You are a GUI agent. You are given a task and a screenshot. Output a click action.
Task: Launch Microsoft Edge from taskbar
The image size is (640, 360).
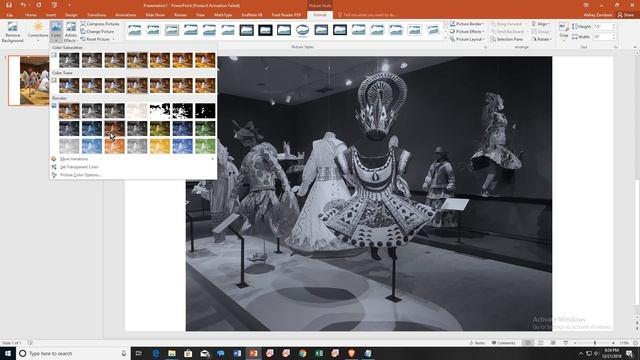pyautogui.click(x=156, y=353)
